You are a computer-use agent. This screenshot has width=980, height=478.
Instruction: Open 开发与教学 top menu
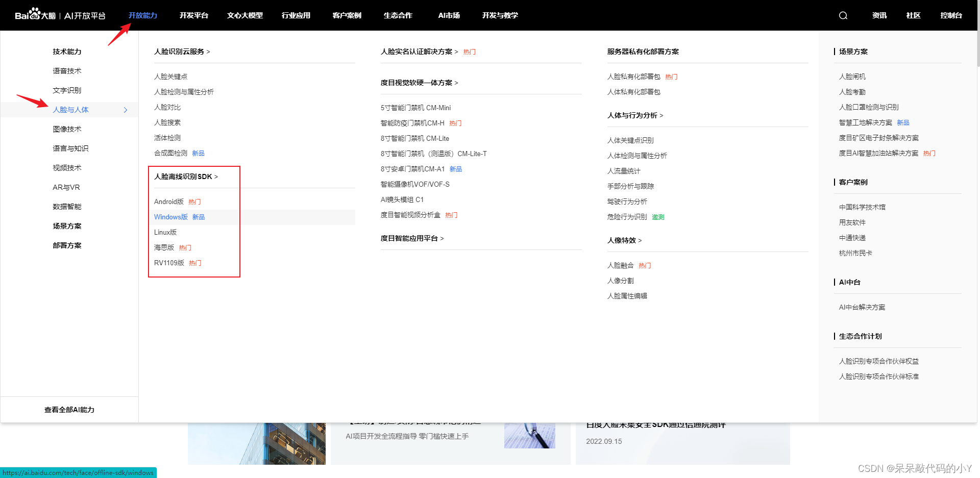pyautogui.click(x=500, y=15)
